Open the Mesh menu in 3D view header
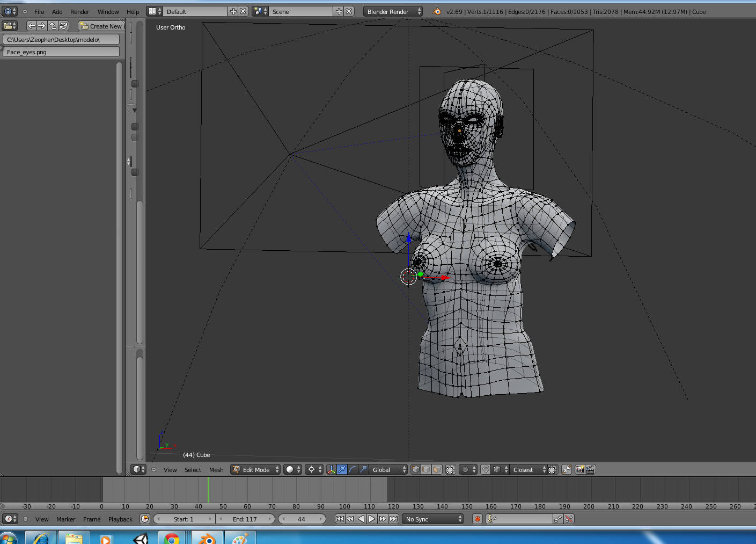The width and height of the screenshot is (756, 544). click(216, 469)
